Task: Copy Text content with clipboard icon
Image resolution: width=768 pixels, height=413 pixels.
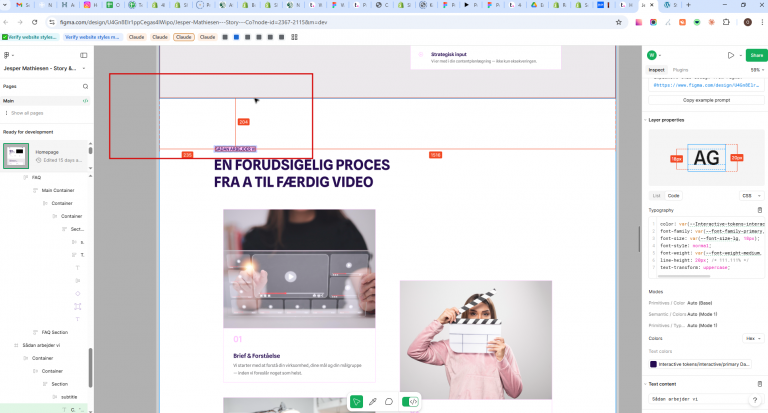Action: (x=760, y=384)
